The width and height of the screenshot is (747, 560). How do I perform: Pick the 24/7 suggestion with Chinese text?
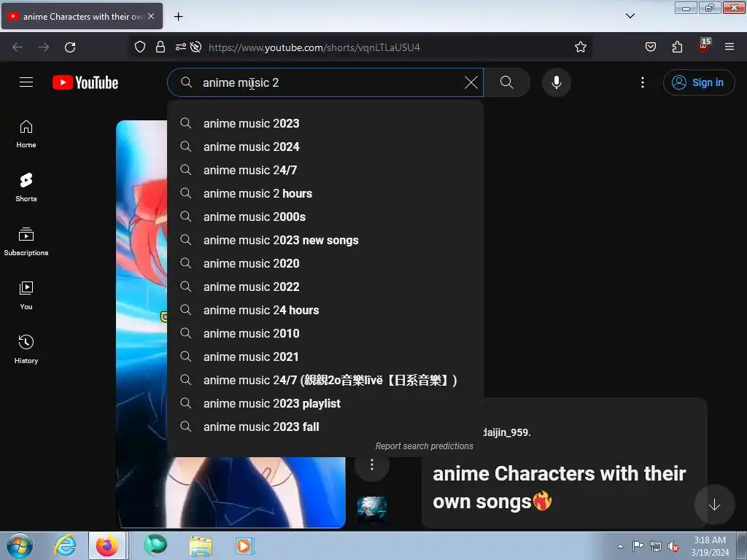(325, 380)
